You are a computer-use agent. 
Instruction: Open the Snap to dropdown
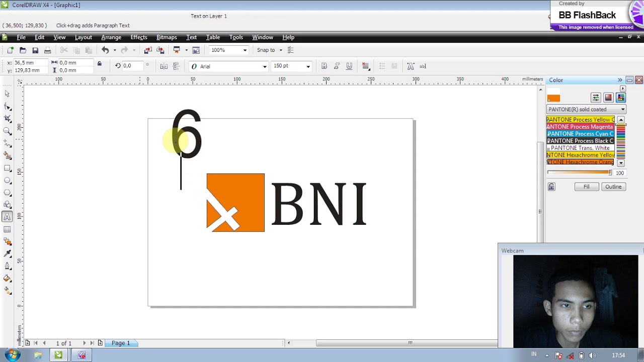pos(281,50)
